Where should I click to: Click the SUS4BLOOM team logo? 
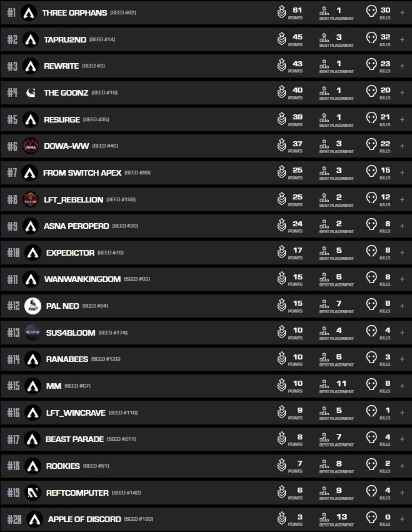click(33, 333)
